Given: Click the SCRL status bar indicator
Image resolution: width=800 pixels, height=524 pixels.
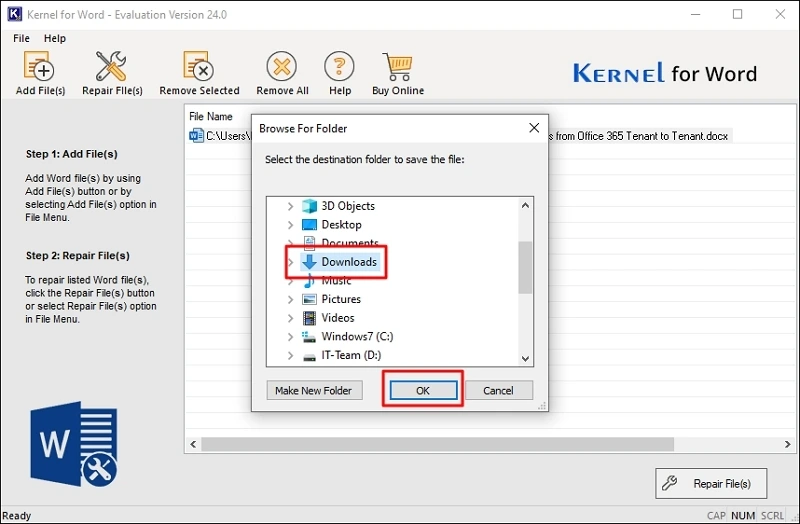Looking at the screenshot, I should pos(772,516).
